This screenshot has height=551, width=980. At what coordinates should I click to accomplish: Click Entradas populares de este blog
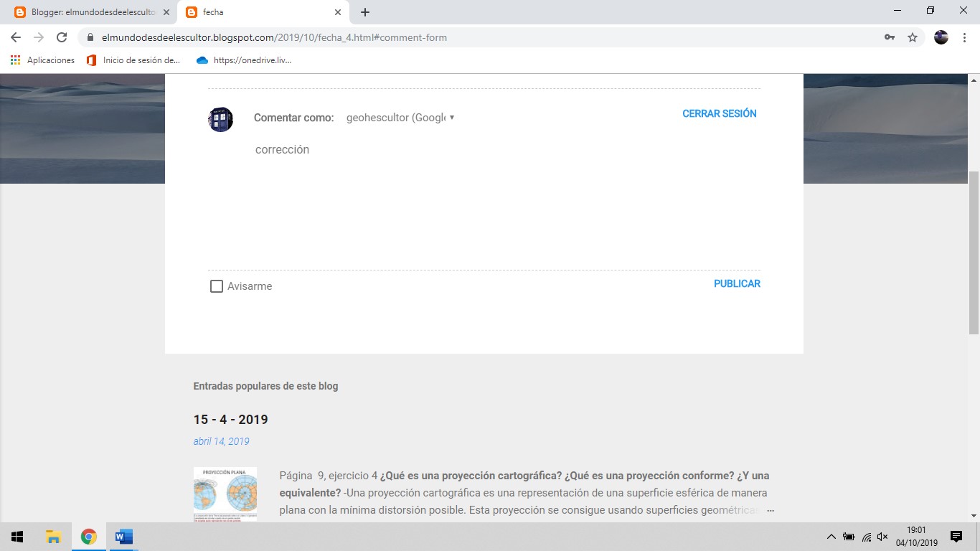[265, 386]
